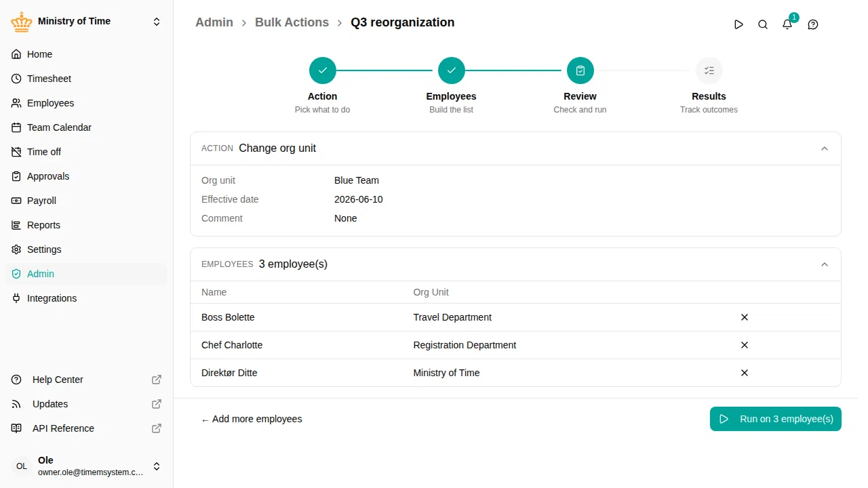Open notifications bell icon
This screenshot has width=868, height=488.
point(787,24)
